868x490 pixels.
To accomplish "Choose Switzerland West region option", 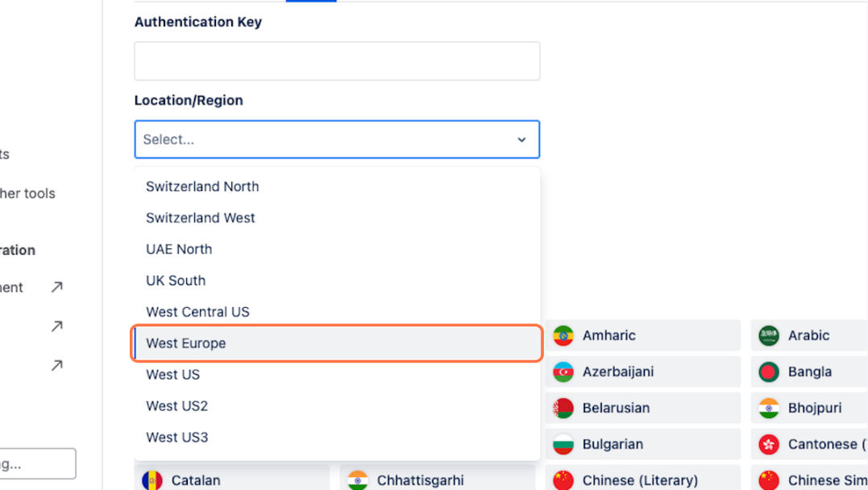I will click(201, 218).
